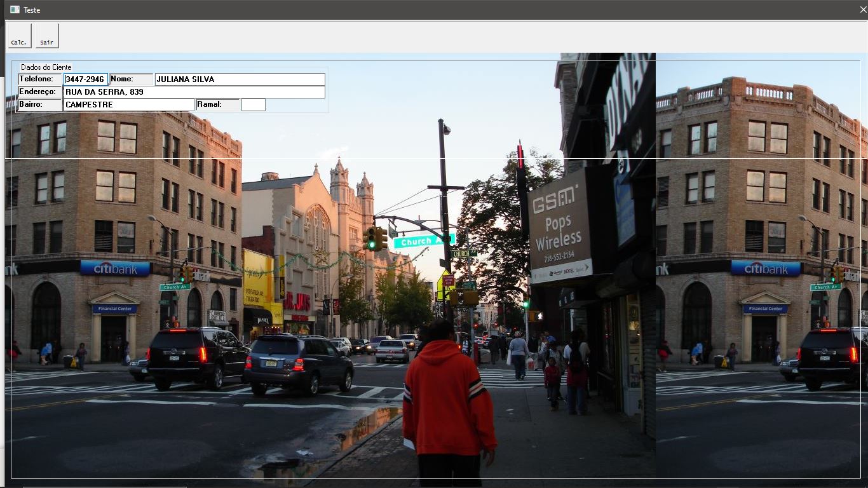
Task: Focus the Nome field showing JULIANA SILVA
Action: click(x=240, y=79)
